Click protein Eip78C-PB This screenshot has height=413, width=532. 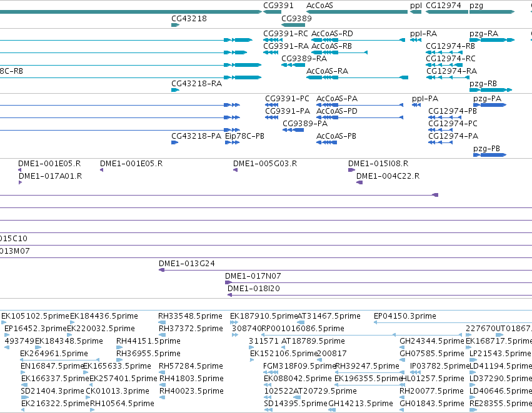(x=233, y=142)
